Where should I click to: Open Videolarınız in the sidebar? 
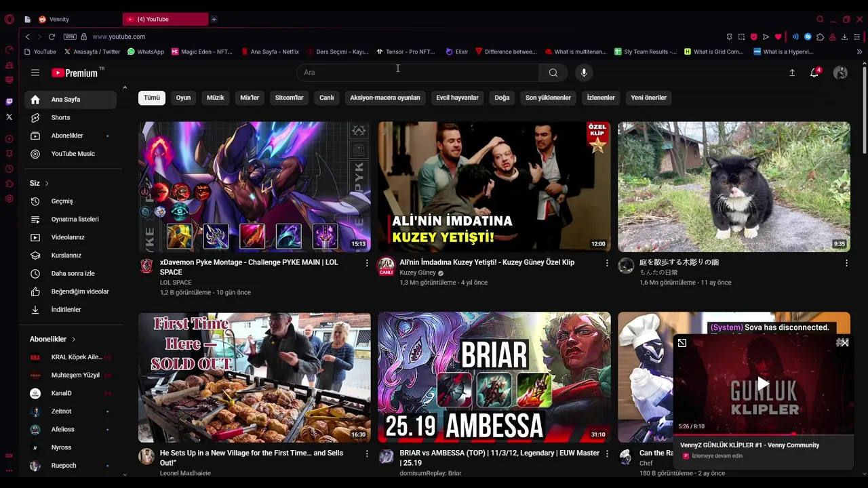[x=71, y=237]
